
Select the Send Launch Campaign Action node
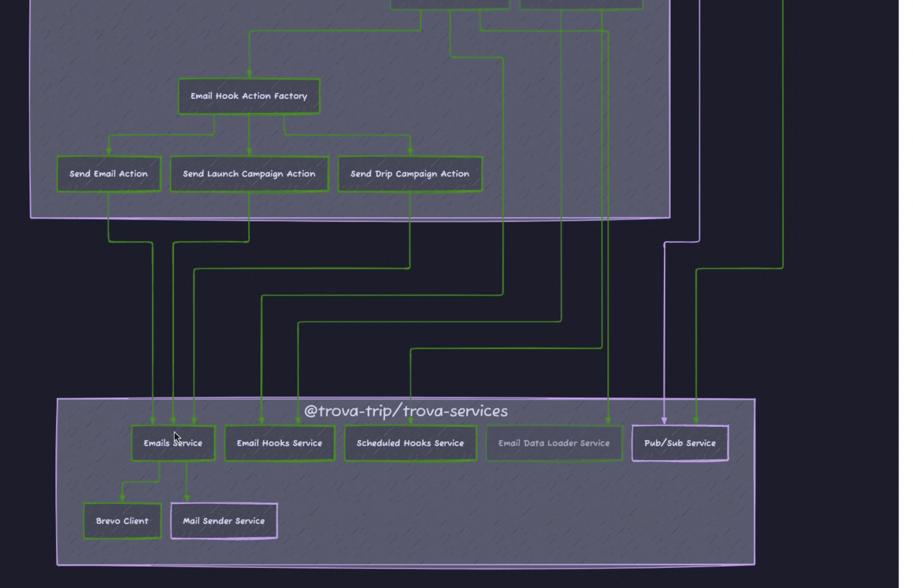click(249, 174)
